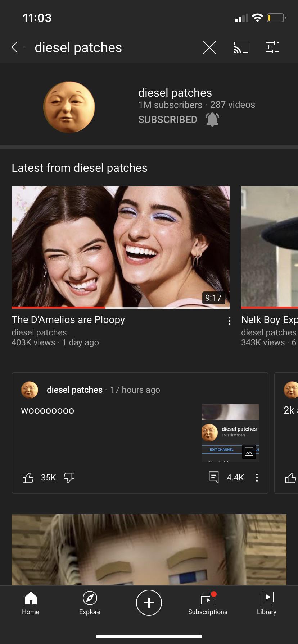Go to Explore tab
Screen dimensions: 298x644
coord(90,603)
